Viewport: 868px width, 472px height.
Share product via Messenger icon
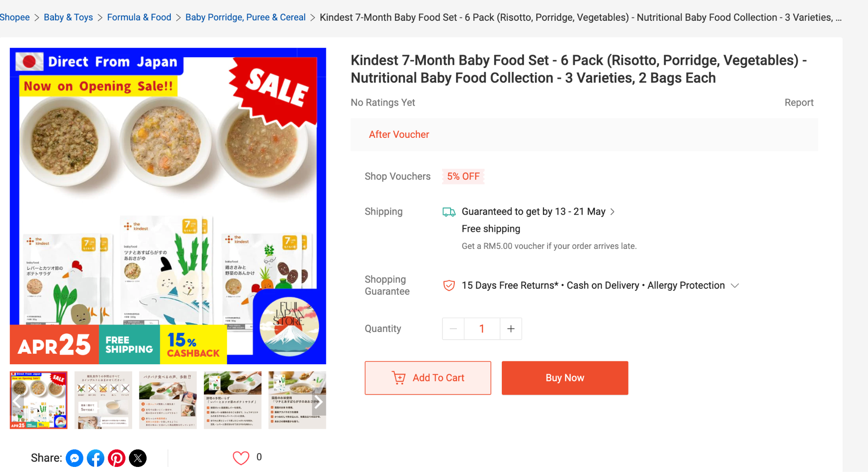(75, 458)
